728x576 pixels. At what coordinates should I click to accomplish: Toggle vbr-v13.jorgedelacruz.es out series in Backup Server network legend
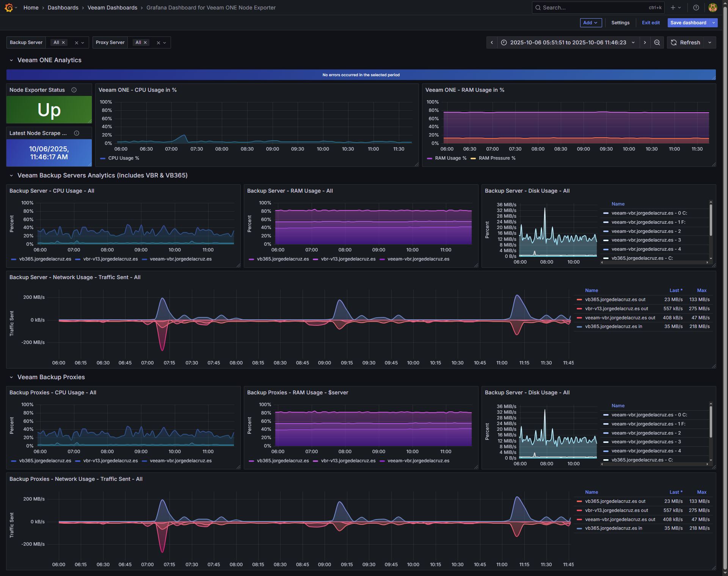tap(616, 309)
